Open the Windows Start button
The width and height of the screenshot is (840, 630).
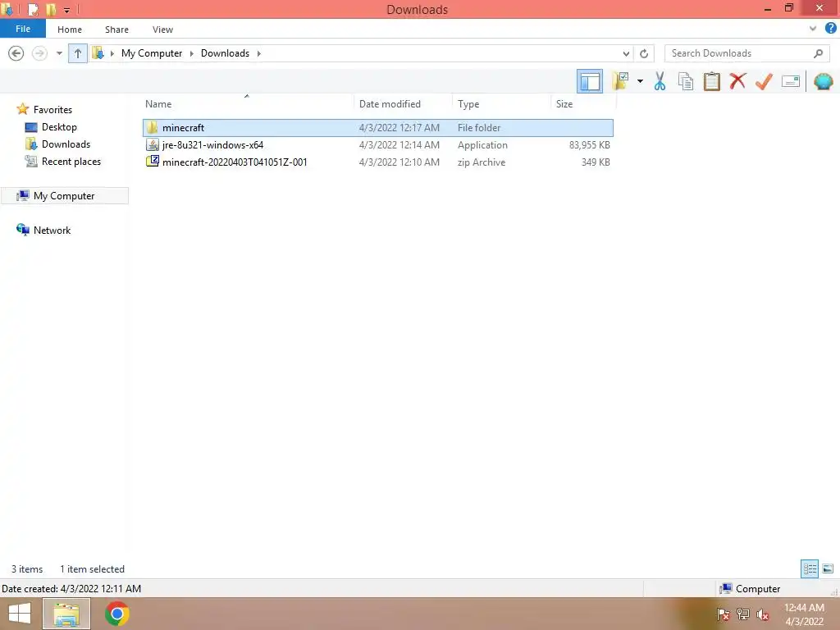pyautogui.click(x=20, y=614)
